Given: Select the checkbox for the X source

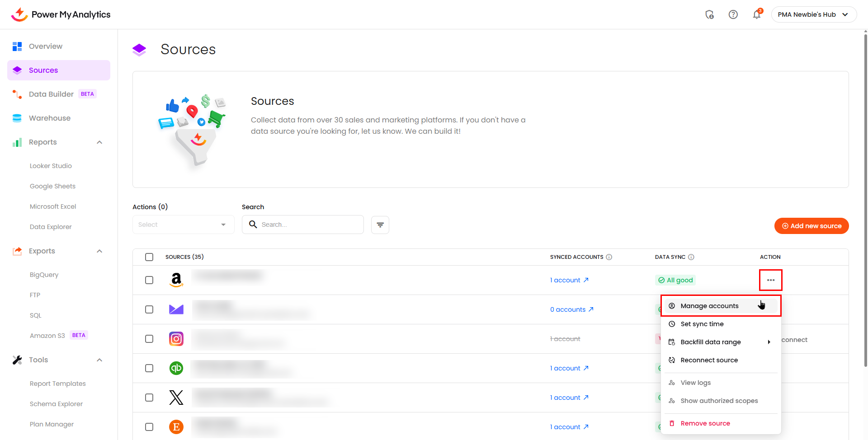Looking at the screenshot, I should click(149, 398).
